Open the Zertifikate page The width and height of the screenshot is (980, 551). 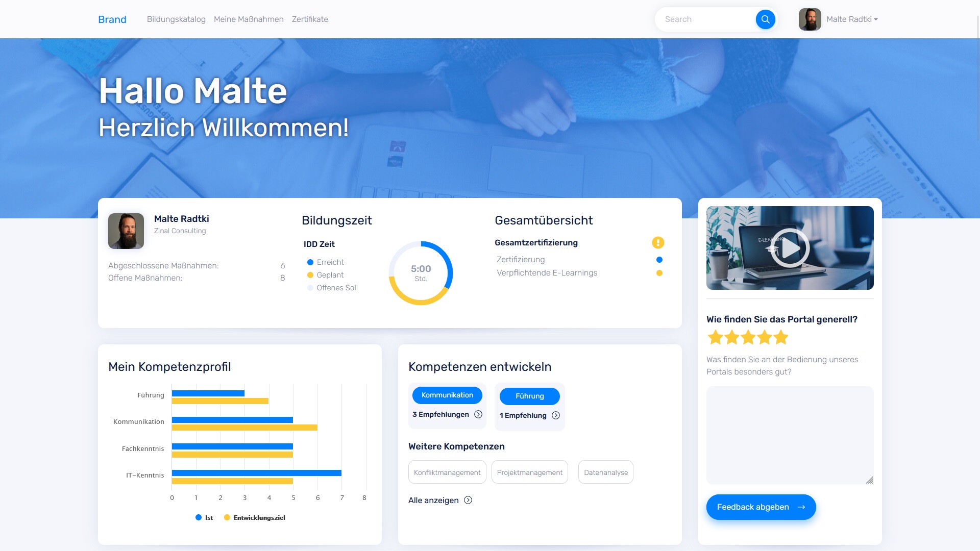point(310,19)
